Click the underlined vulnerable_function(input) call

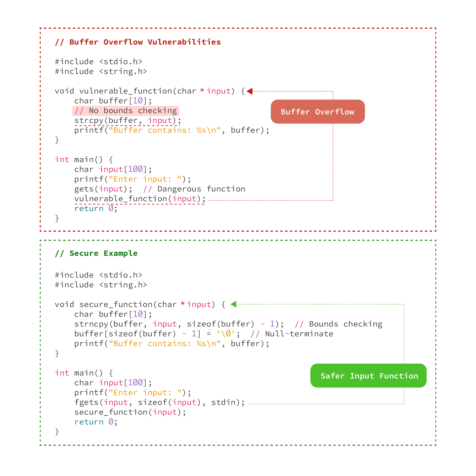140,199
